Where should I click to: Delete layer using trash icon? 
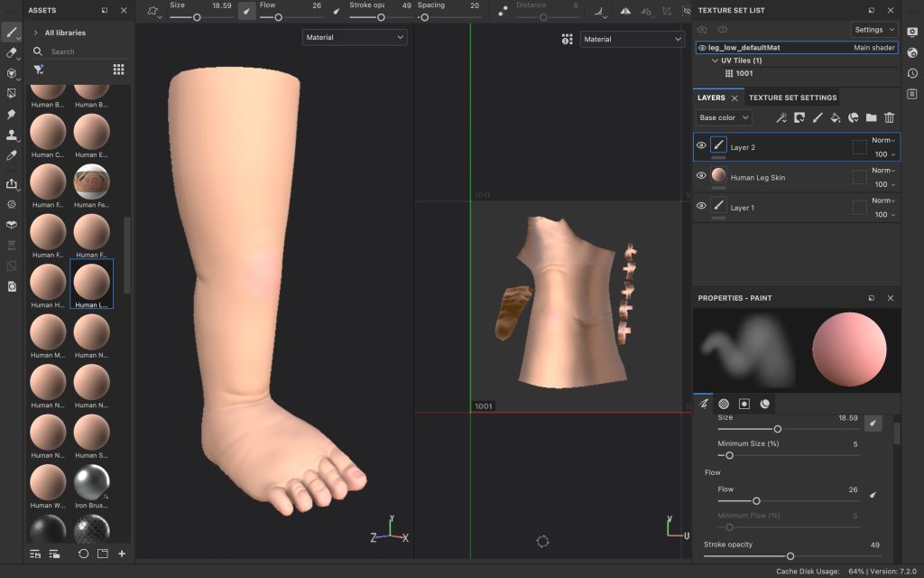[889, 118]
